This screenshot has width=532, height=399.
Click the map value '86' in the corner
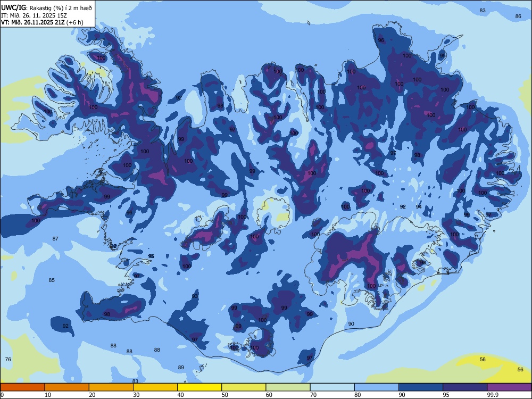pyautogui.click(x=518, y=16)
